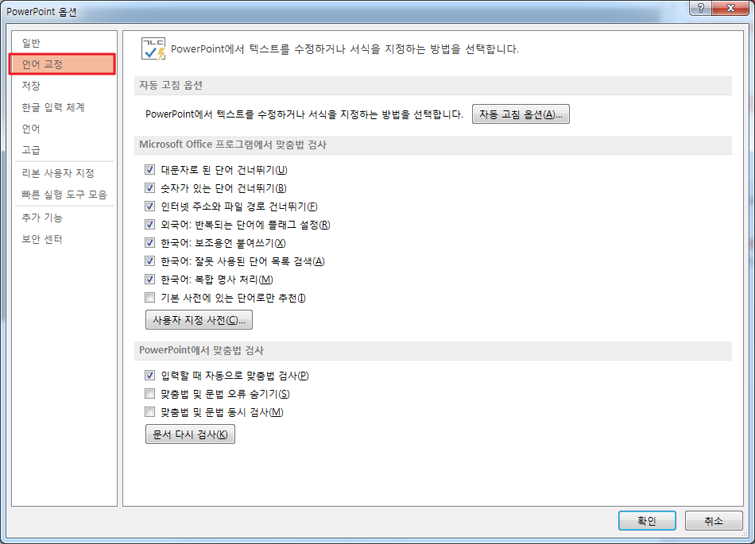Click 문서 다시 검사 button
The image size is (755, 544).
point(190,434)
